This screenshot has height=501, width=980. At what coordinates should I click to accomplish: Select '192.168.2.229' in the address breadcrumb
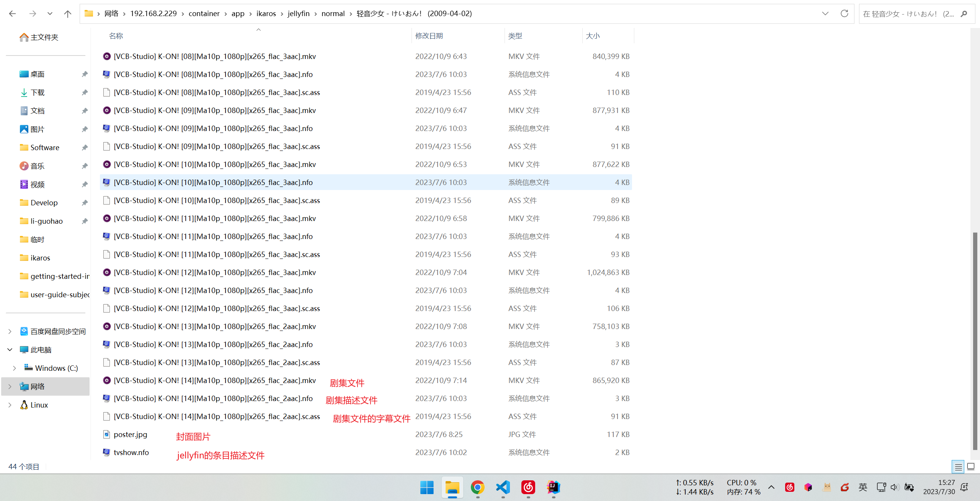click(x=154, y=13)
